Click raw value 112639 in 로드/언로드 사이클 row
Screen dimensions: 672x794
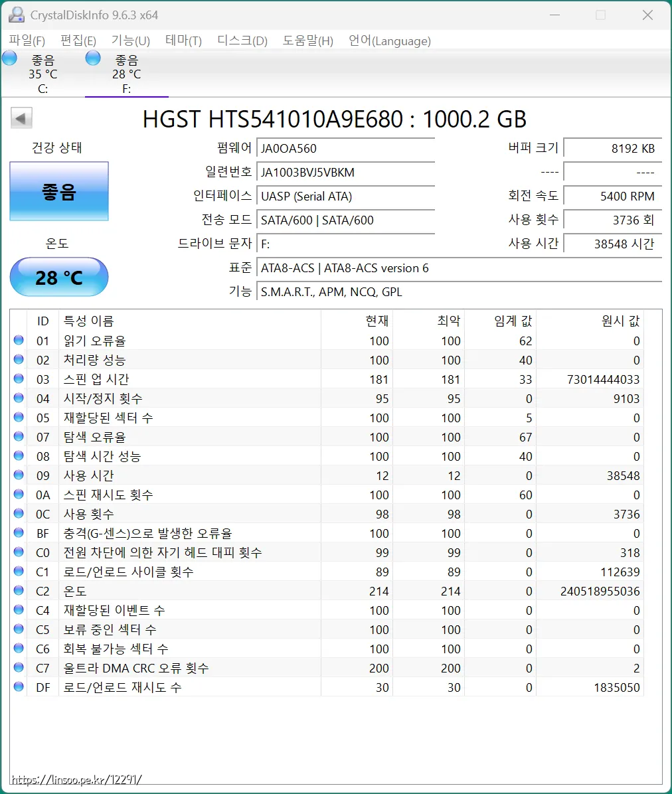(x=620, y=572)
